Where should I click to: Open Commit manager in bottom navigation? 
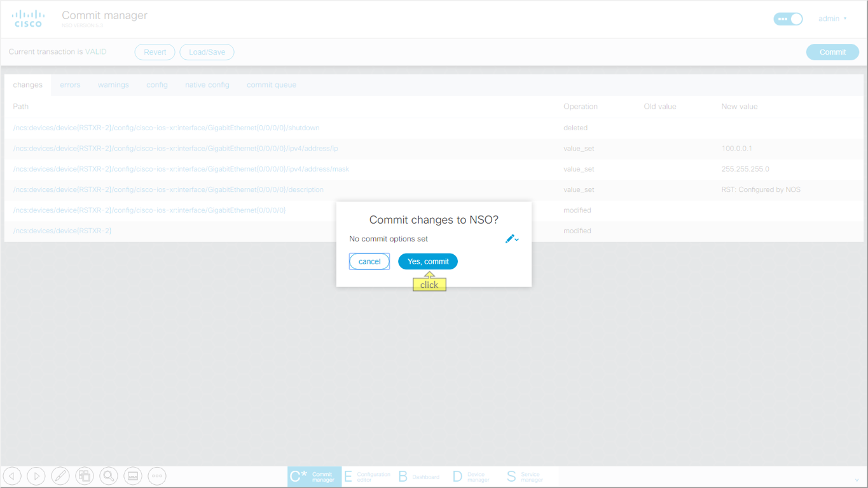(314, 477)
